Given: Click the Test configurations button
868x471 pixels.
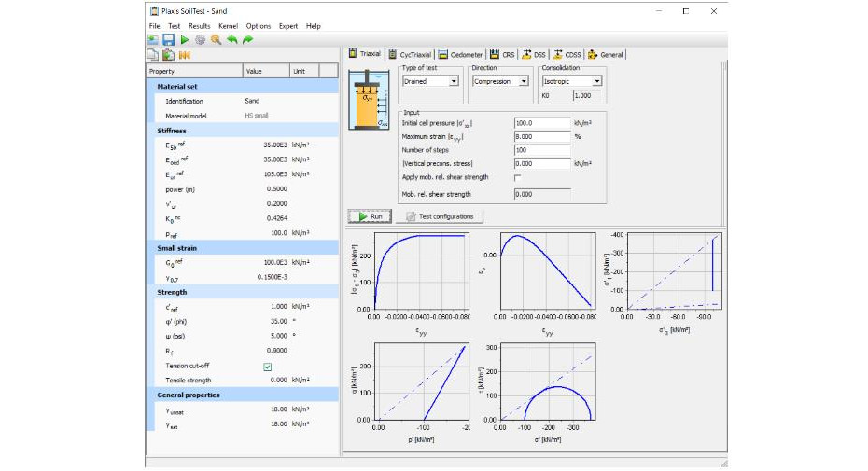Looking at the screenshot, I should click(439, 216).
